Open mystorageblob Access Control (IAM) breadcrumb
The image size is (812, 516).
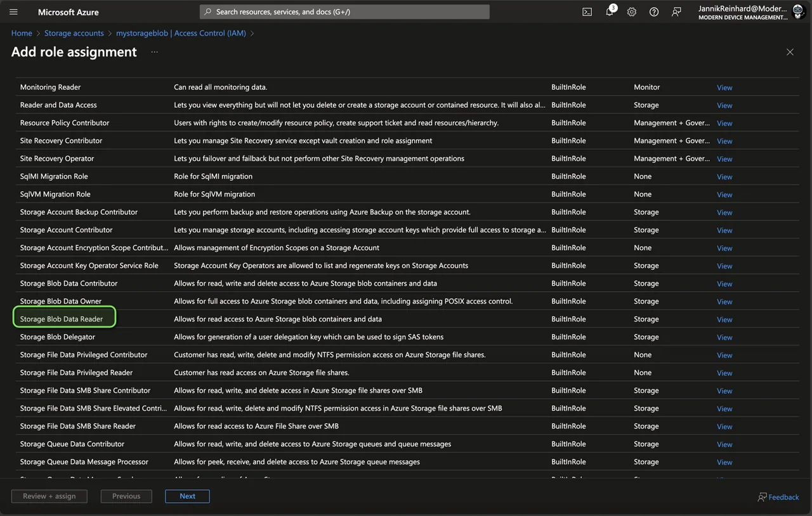pos(181,33)
